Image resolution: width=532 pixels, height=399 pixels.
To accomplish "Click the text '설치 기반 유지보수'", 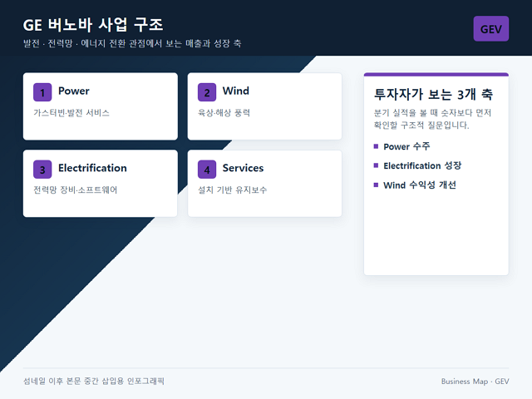I will 233,190.
